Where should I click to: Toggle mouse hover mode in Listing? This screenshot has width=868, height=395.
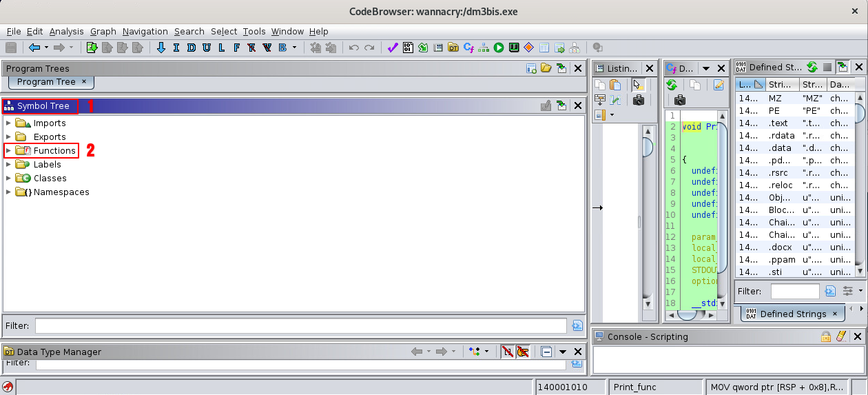(x=637, y=85)
